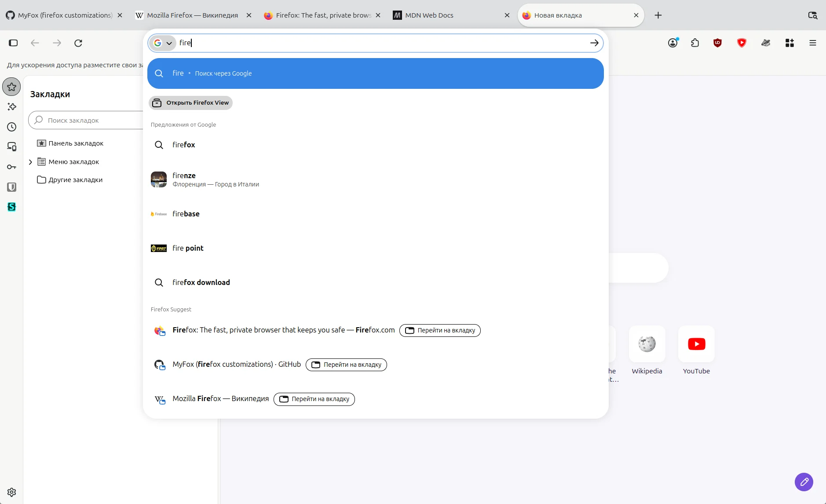Viewport: 826px width, 504px height.
Task: Open a new tab with plus button
Action: point(658,15)
